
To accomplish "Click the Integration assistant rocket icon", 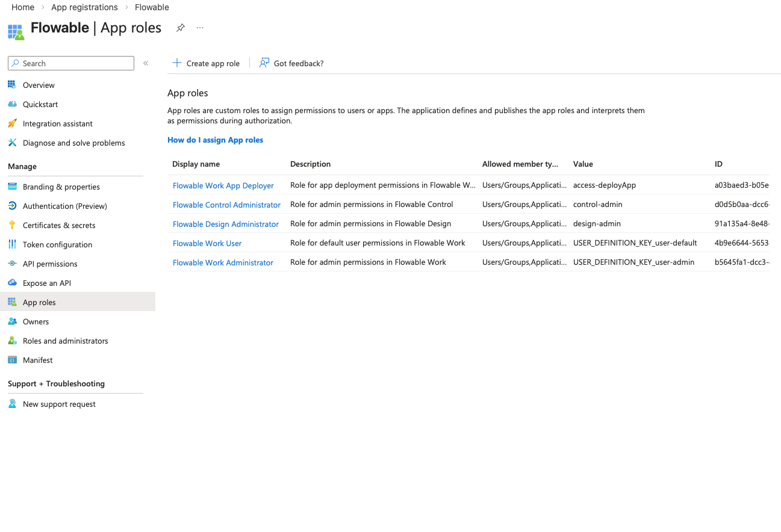I will [12, 123].
